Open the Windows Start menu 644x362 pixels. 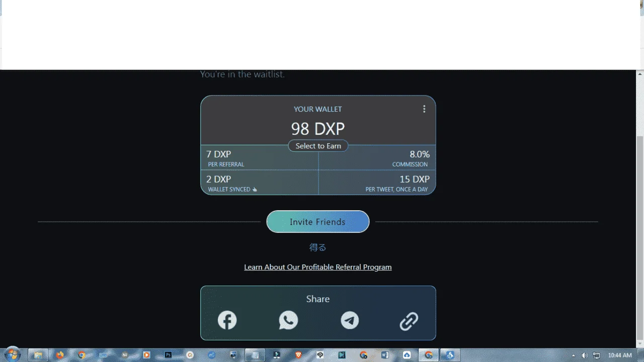(13, 355)
